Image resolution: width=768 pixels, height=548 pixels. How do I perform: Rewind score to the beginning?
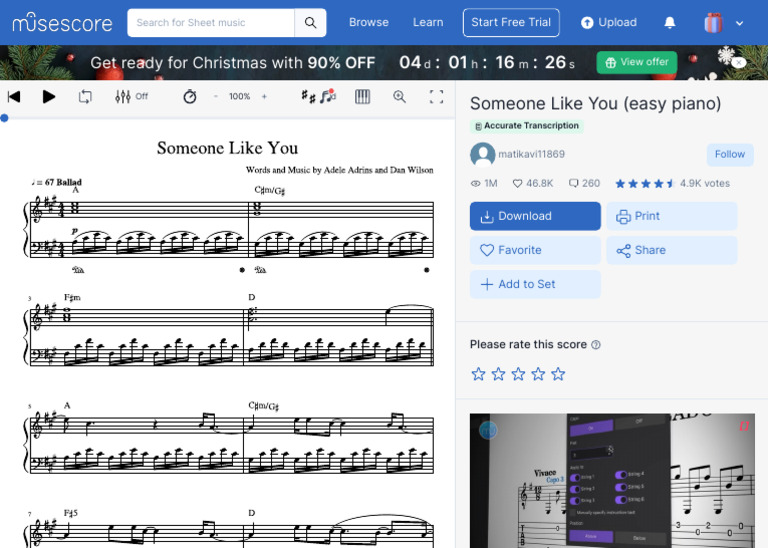[14, 96]
